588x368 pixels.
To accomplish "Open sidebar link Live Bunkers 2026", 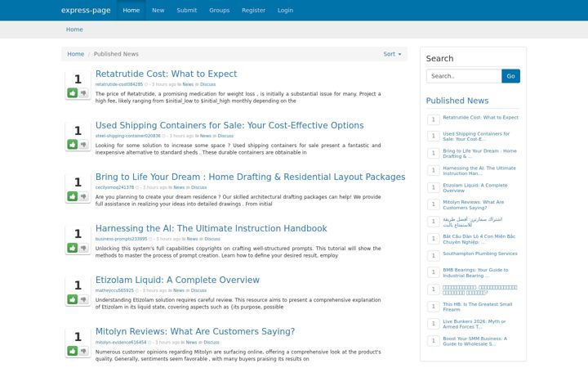I will (474, 324).
